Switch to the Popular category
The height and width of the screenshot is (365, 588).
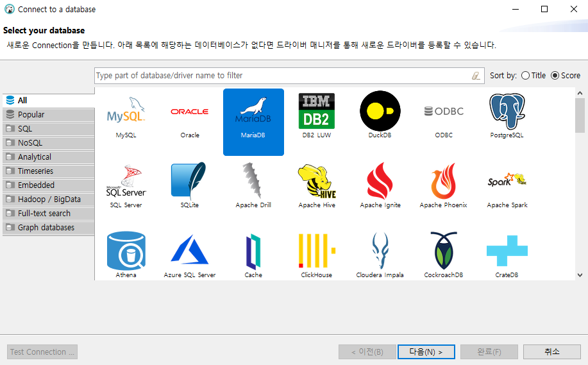tap(48, 114)
